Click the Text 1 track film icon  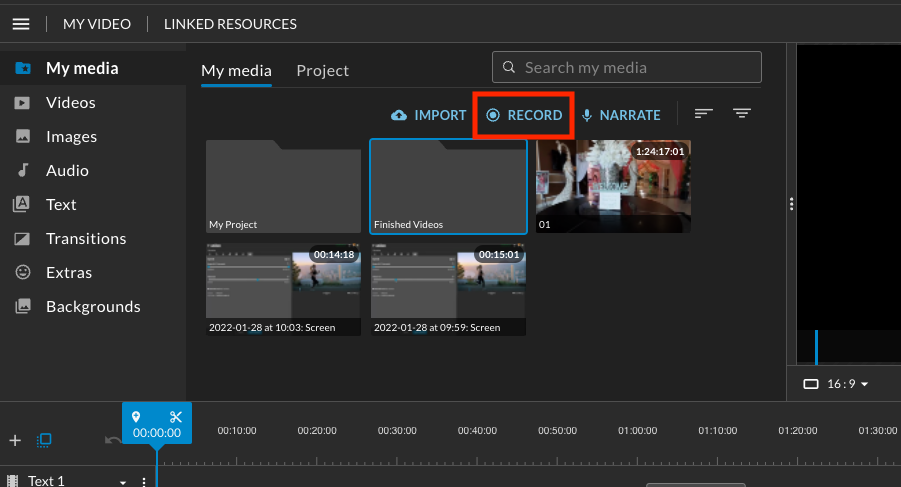tap(12, 481)
